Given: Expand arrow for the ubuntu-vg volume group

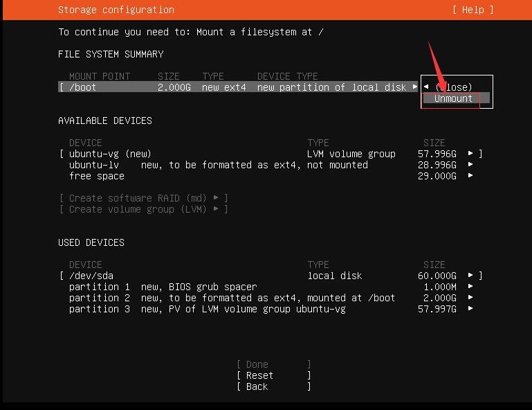Looking at the screenshot, I should coord(470,154).
